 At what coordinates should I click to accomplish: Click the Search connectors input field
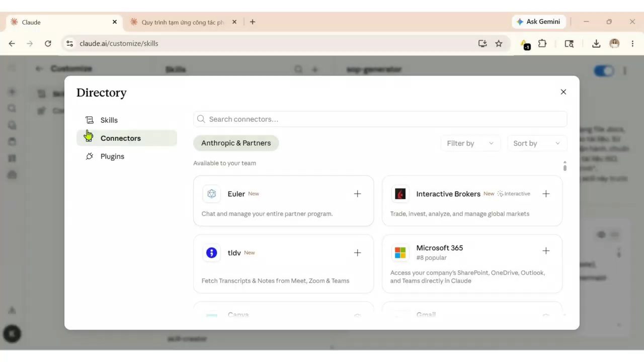point(380,119)
